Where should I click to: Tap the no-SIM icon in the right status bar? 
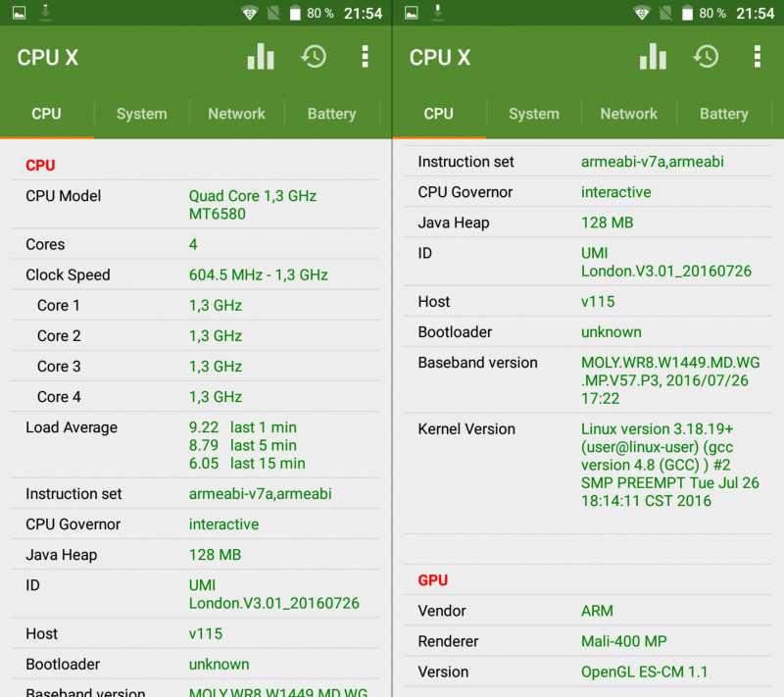click(665, 13)
